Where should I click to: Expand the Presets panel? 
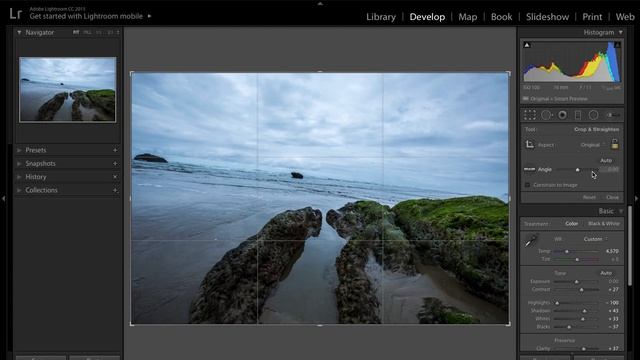coord(19,150)
